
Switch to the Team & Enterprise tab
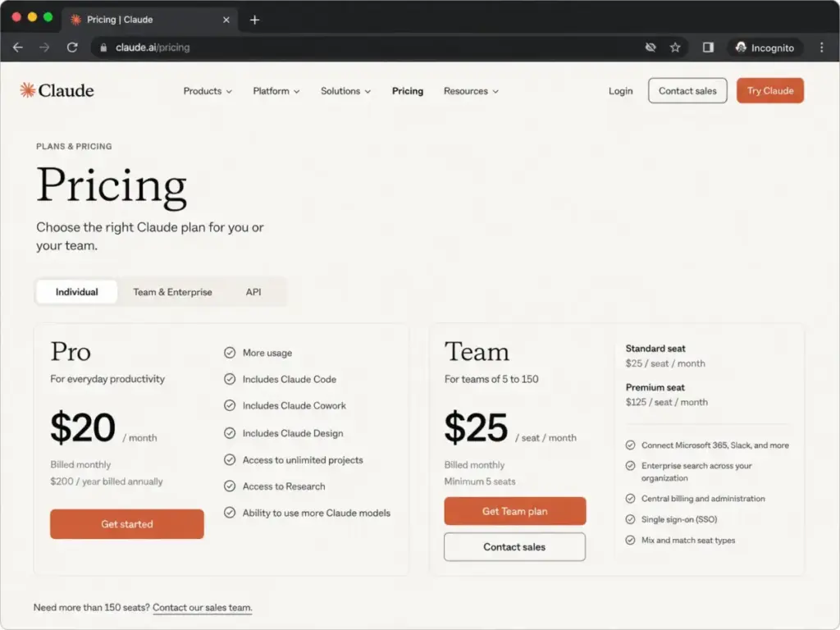click(x=172, y=292)
